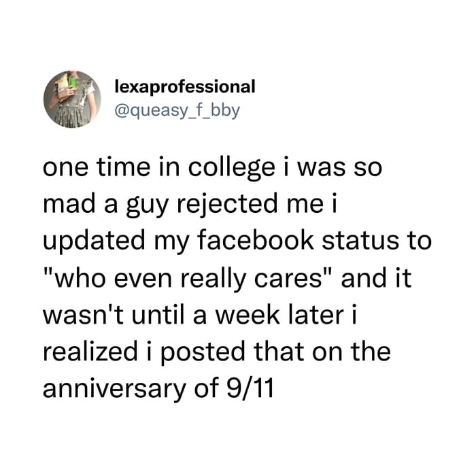Click the word "mad" in the tweet

tap(69, 204)
